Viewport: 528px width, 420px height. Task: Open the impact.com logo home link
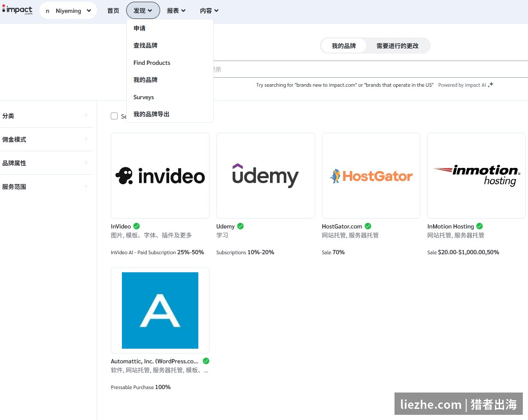(x=17, y=10)
